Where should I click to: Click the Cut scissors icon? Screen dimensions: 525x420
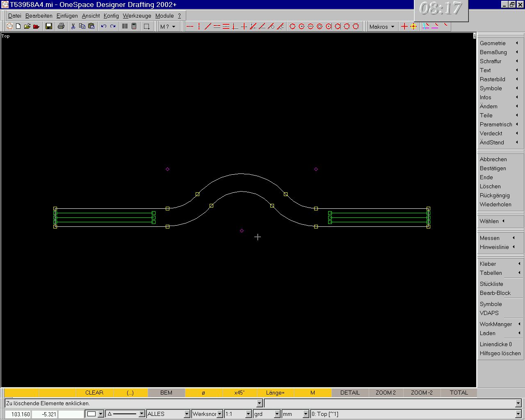tap(73, 26)
